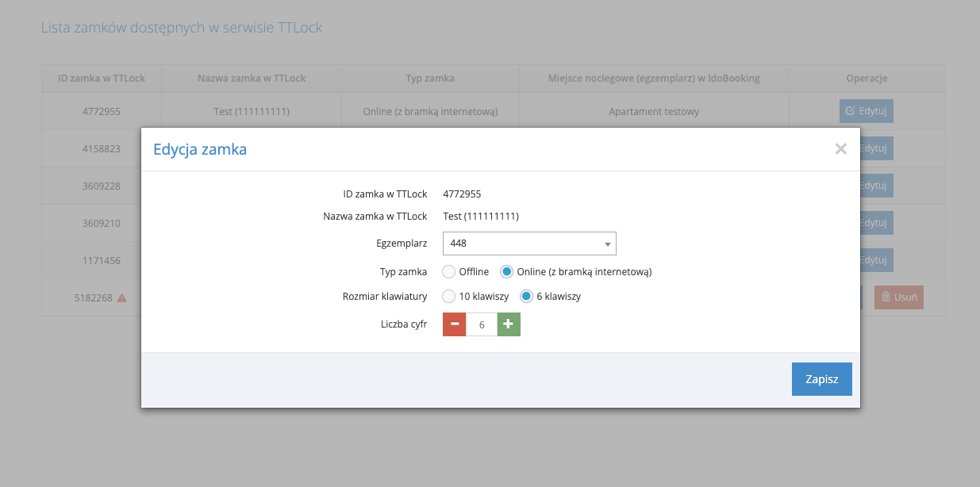
Task: Close the Edycja zamka dialog with X
Action: [840, 148]
